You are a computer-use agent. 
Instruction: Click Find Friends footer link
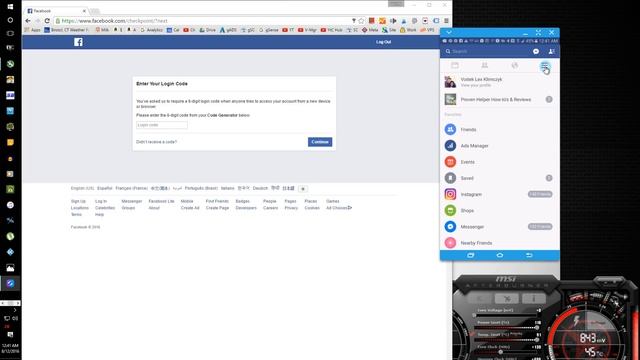click(x=217, y=201)
